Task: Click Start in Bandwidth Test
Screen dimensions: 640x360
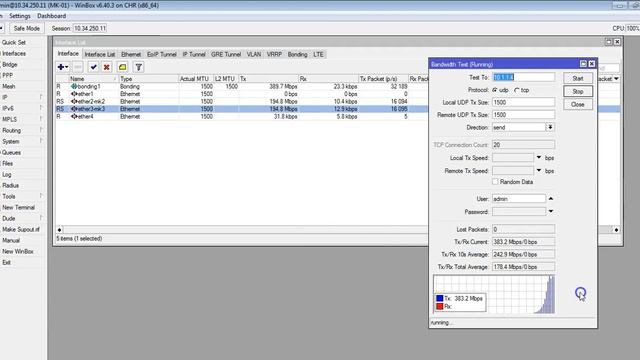Action: pyautogui.click(x=578, y=78)
